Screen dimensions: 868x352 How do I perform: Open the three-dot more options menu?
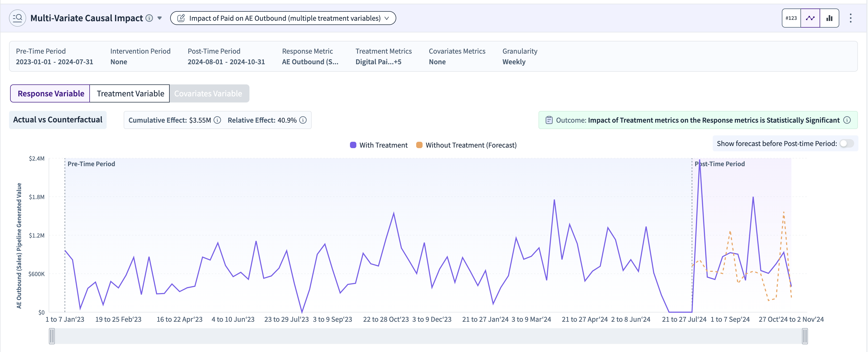[850, 18]
